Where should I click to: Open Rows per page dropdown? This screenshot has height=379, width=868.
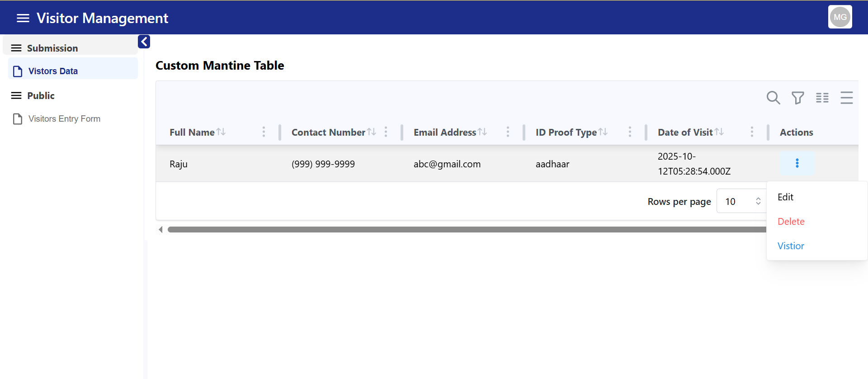point(742,202)
